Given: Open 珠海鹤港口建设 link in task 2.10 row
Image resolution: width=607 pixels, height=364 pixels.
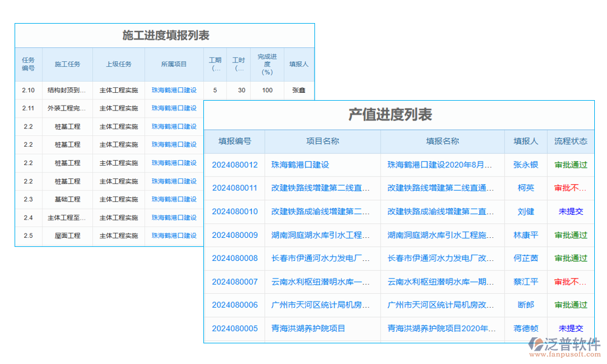Looking at the screenshot, I should tap(174, 90).
